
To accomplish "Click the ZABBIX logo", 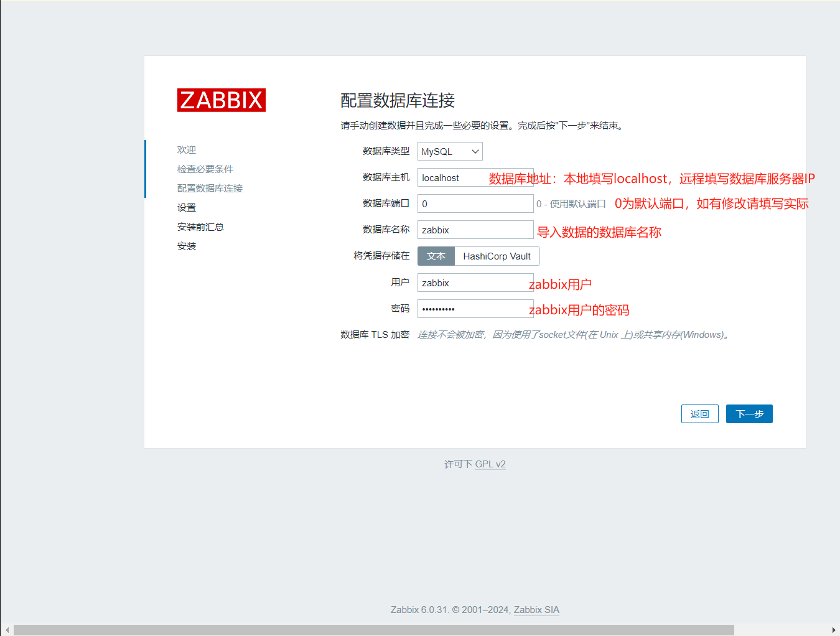I will [x=222, y=100].
